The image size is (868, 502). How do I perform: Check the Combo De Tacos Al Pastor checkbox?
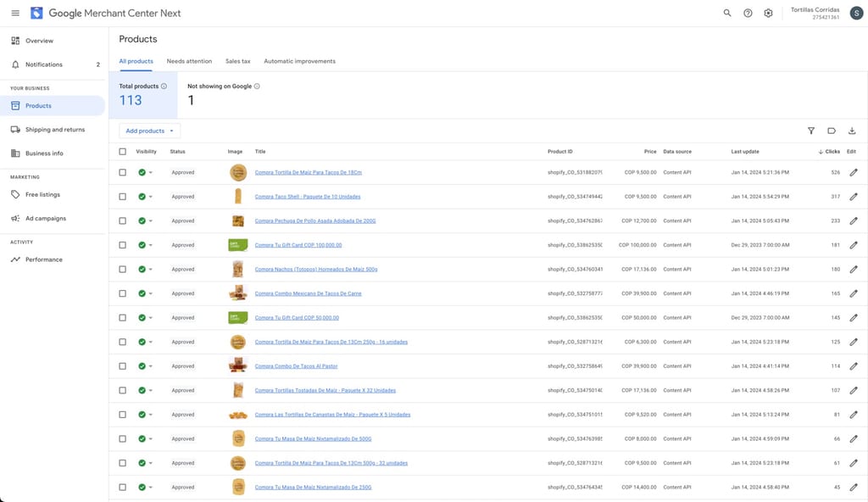click(122, 366)
